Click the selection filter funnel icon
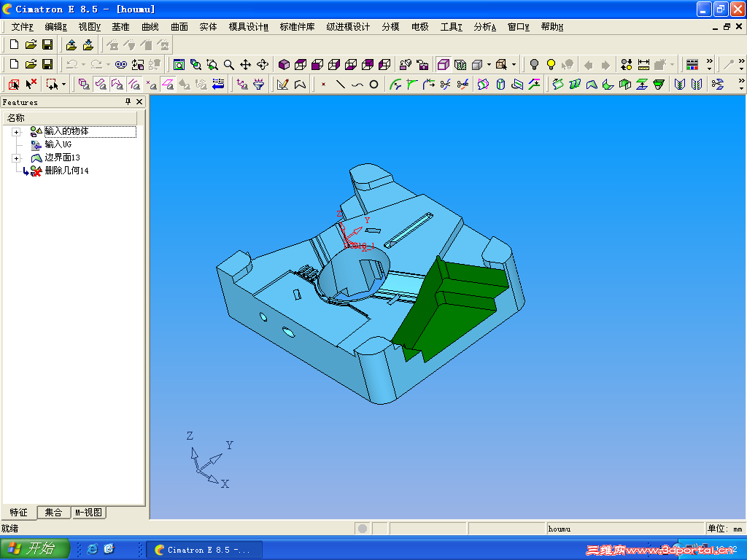Image resolution: width=747 pixels, height=560 pixels. point(259,85)
